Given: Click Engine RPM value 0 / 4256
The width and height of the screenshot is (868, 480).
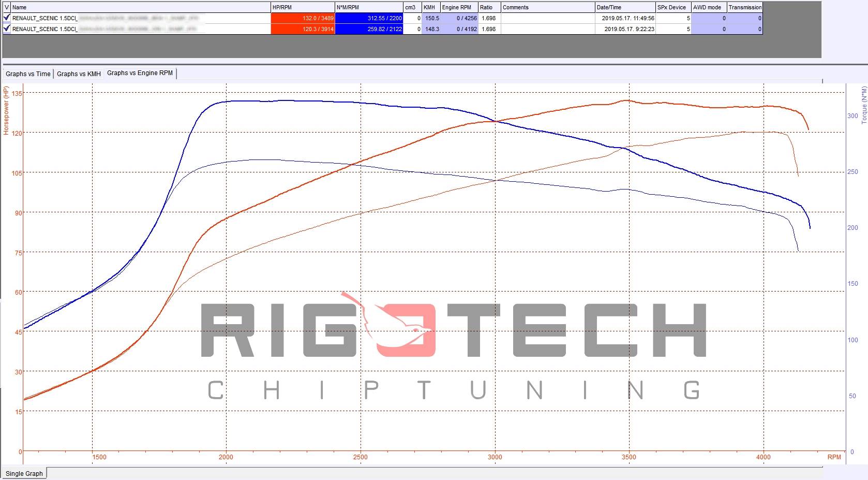Looking at the screenshot, I should tap(459, 18).
